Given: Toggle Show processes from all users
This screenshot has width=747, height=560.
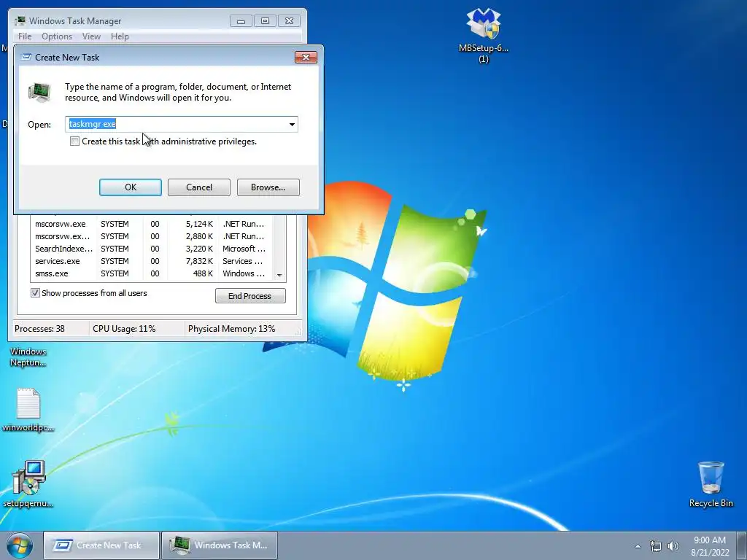Looking at the screenshot, I should [x=35, y=293].
